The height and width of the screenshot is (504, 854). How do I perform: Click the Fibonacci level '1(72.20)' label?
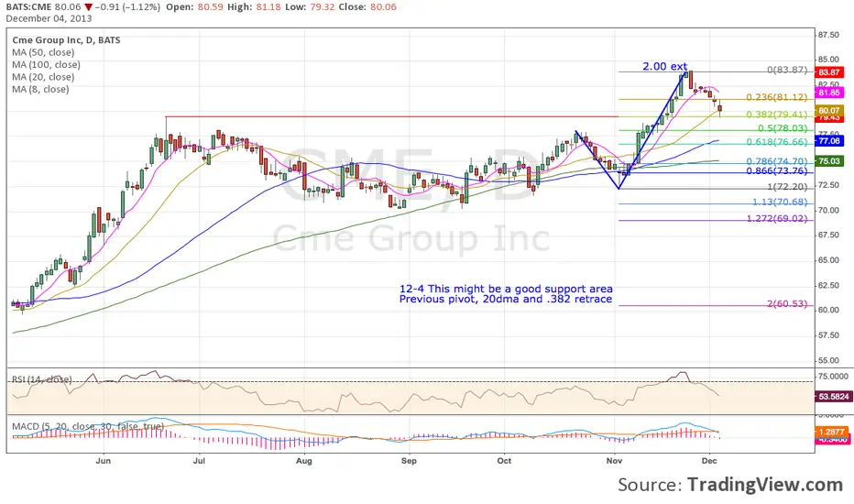click(787, 187)
